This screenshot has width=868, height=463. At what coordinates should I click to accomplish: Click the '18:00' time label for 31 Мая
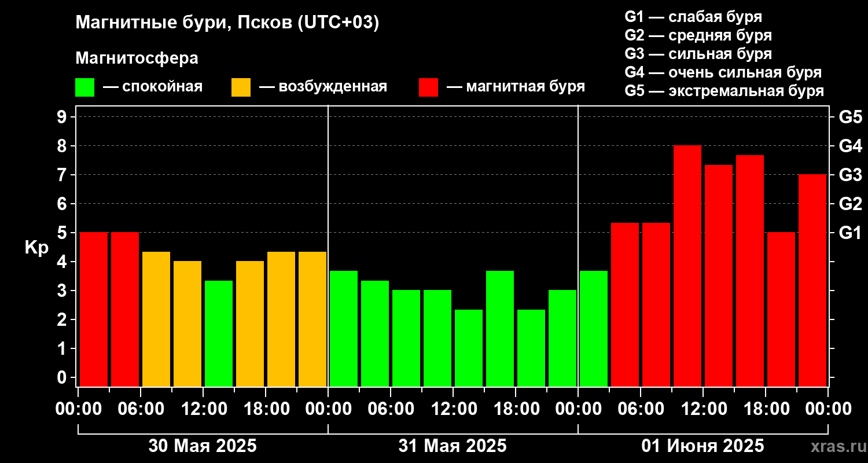516,409
